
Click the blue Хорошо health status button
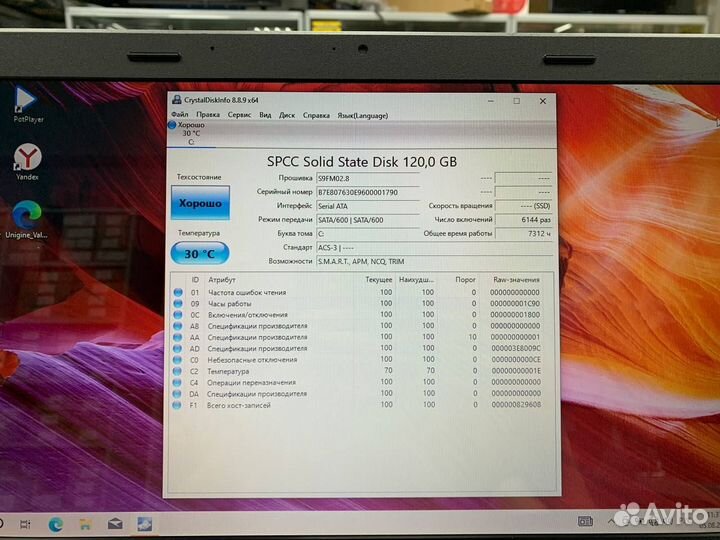coord(200,203)
